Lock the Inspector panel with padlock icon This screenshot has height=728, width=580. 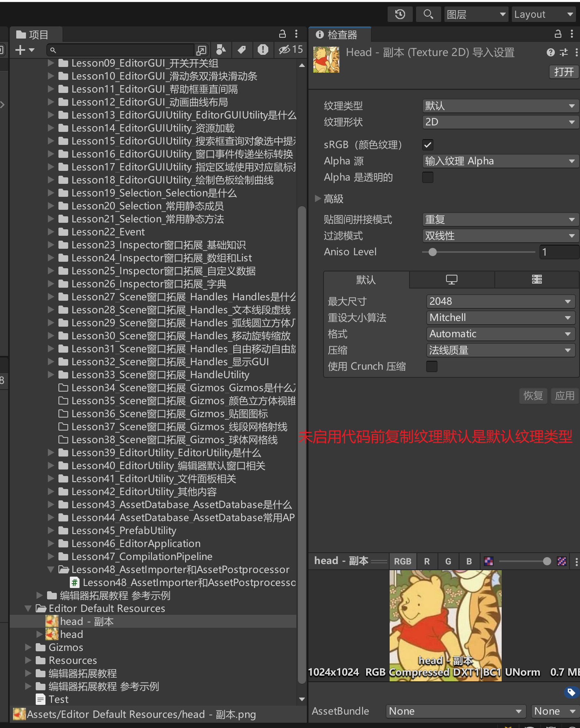(x=558, y=34)
